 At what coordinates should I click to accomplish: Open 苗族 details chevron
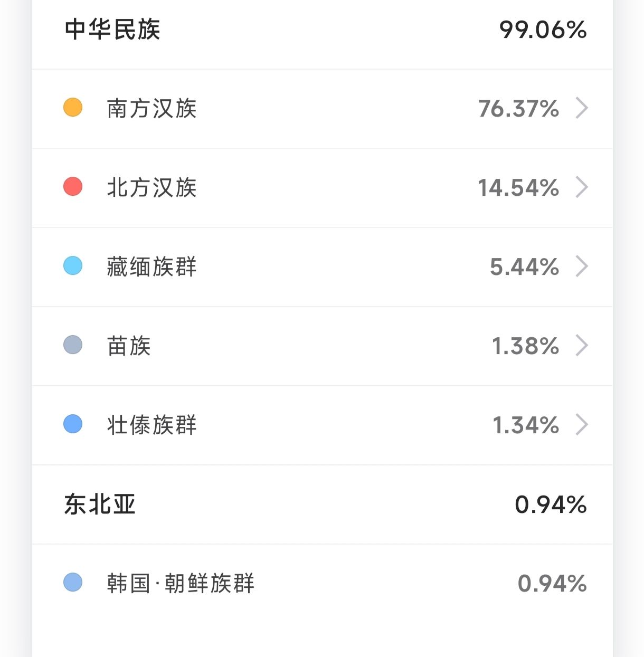581,346
